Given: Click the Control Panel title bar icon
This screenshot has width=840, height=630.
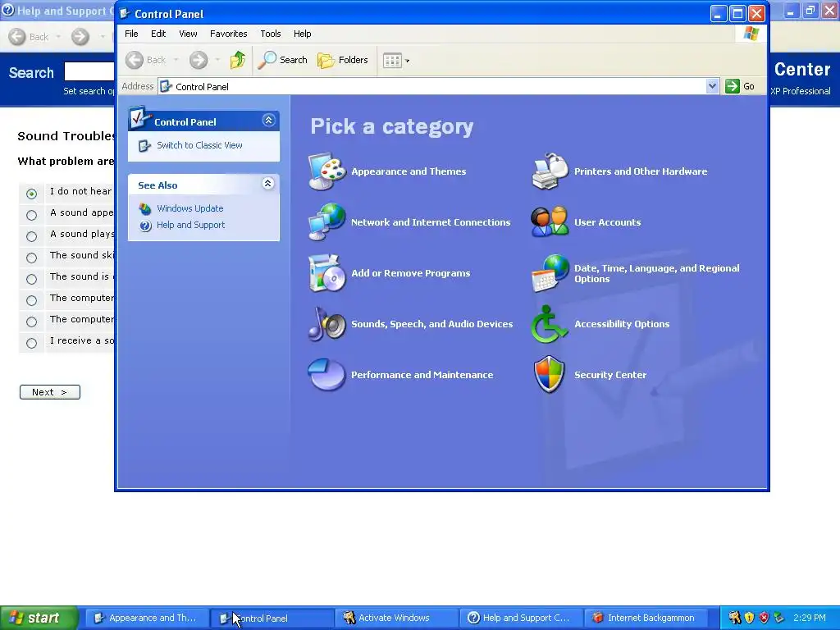Looking at the screenshot, I should (125, 13).
